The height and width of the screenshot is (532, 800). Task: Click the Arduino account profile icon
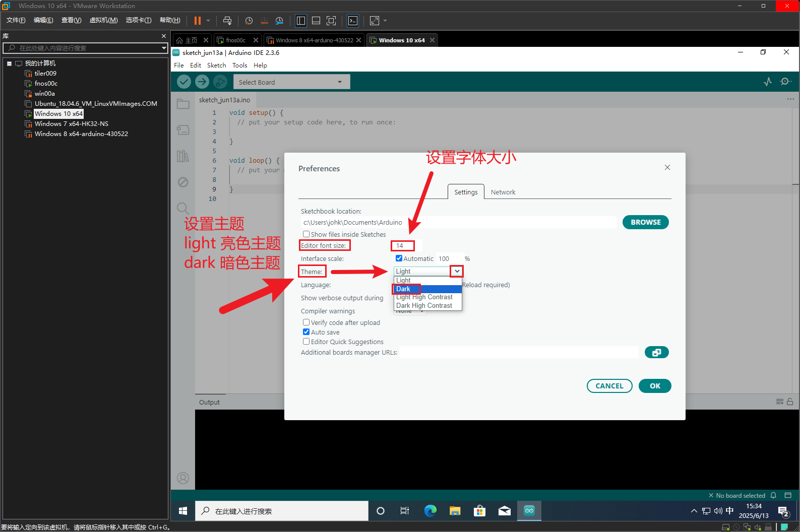183,478
